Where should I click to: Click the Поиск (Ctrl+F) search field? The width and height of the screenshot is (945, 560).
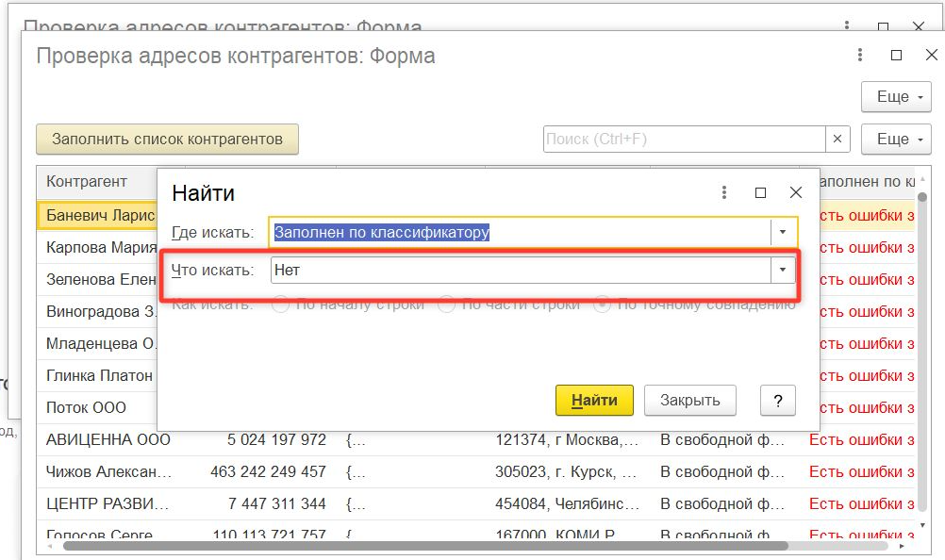point(684,140)
